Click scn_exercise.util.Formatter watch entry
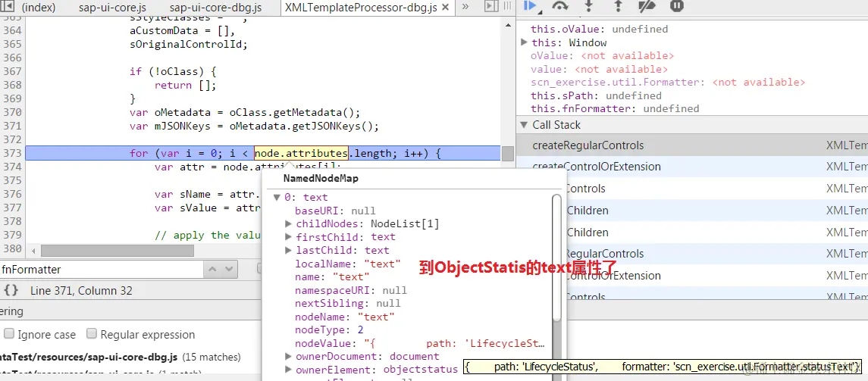Image resolution: width=868 pixels, height=381 pixels. click(x=668, y=82)
